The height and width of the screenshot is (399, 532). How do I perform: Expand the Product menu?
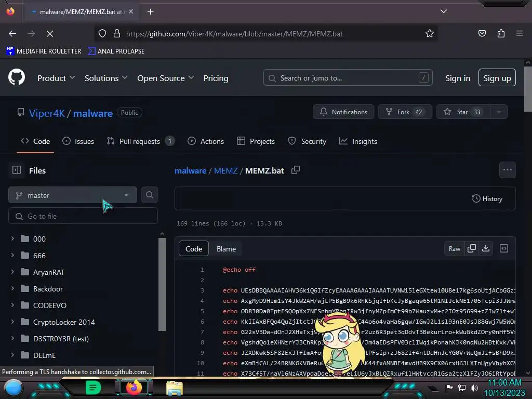coord(56,78)
